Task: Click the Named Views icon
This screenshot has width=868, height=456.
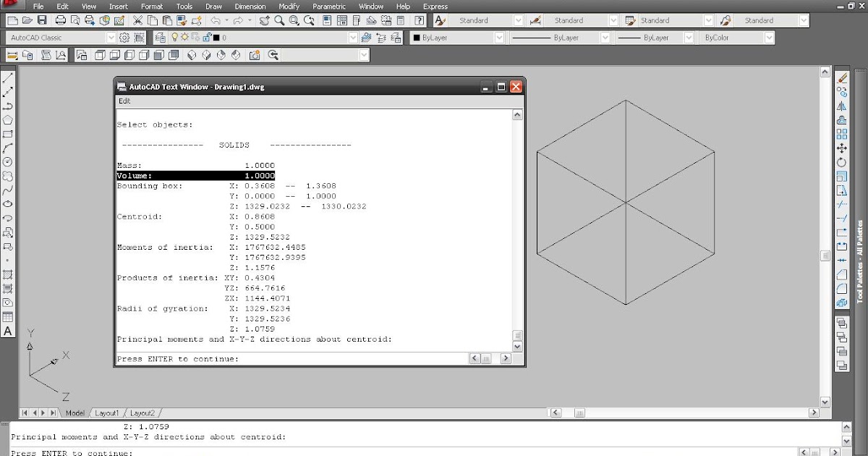Action: point(82,55)
